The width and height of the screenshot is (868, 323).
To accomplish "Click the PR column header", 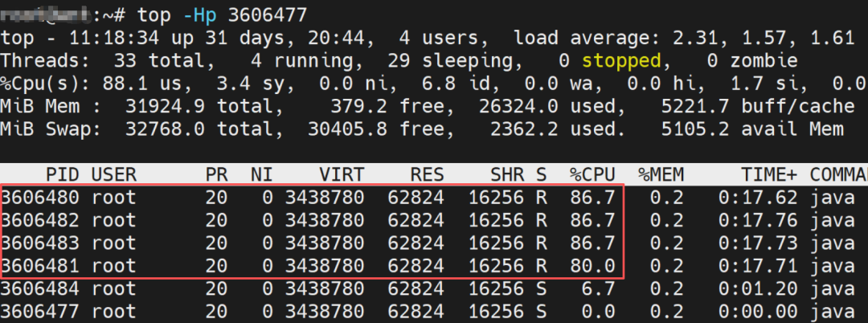I will (x=216, y=175).
